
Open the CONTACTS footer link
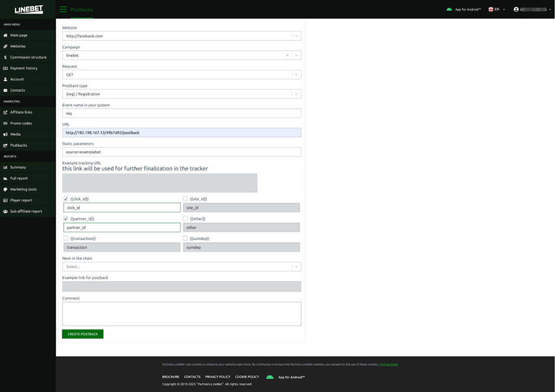click(192, 377)
